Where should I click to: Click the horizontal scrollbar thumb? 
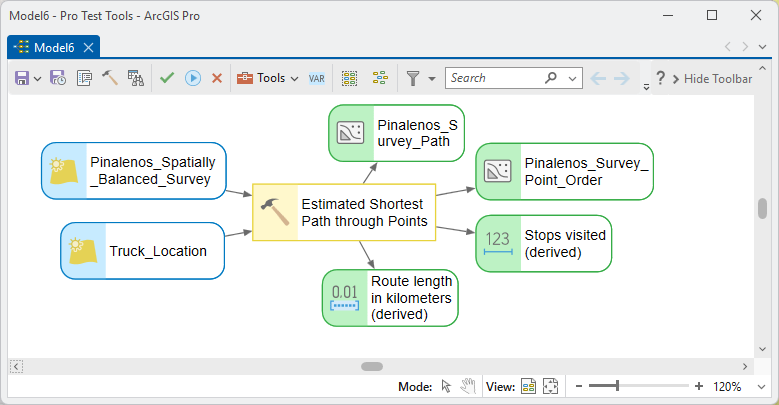(372, 367)
